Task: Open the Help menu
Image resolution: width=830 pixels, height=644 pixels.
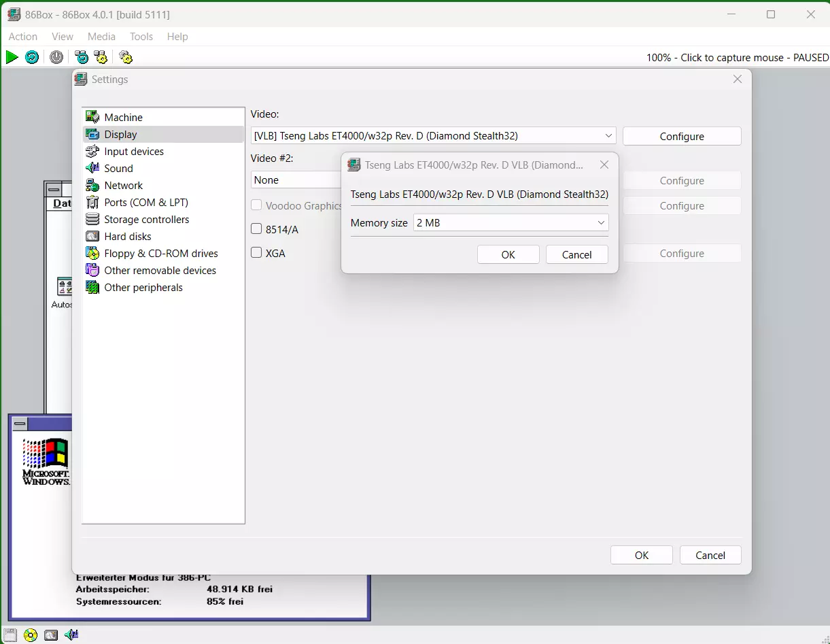Action: 177,37
